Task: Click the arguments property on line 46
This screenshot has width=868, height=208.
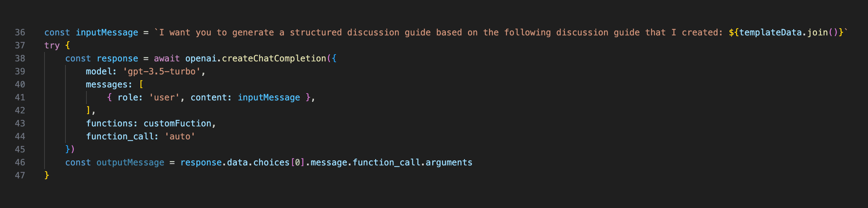Action: point(449,162)
